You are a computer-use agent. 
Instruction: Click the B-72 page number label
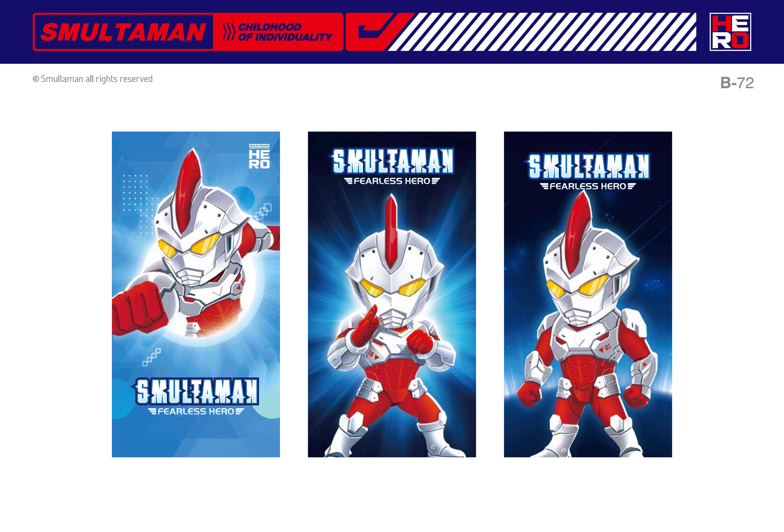tap(737, 83)
